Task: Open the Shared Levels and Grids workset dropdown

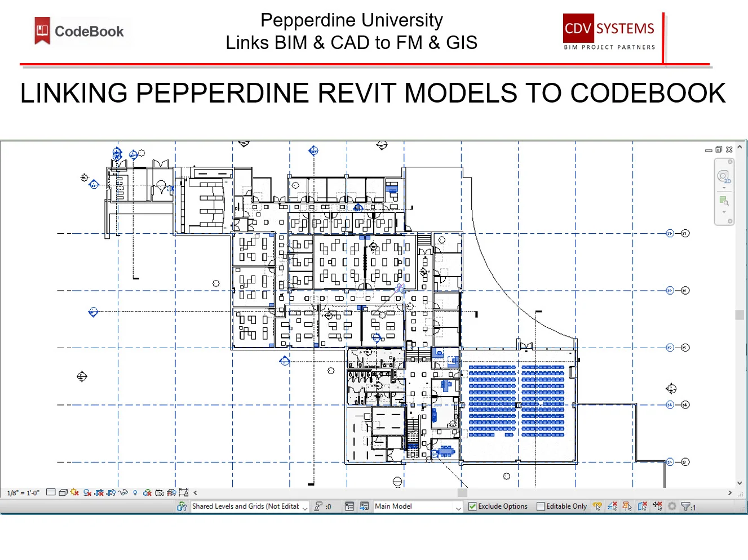Action: coord(250,506)
